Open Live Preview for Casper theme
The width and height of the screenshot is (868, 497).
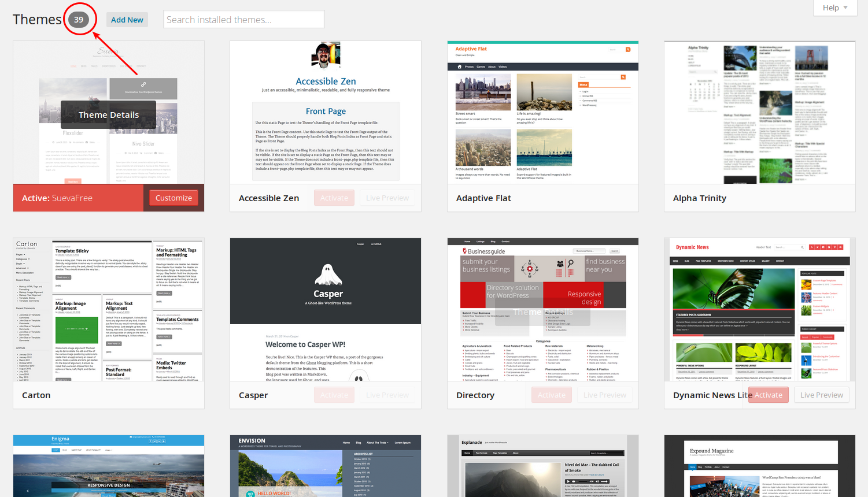(387, 395)
